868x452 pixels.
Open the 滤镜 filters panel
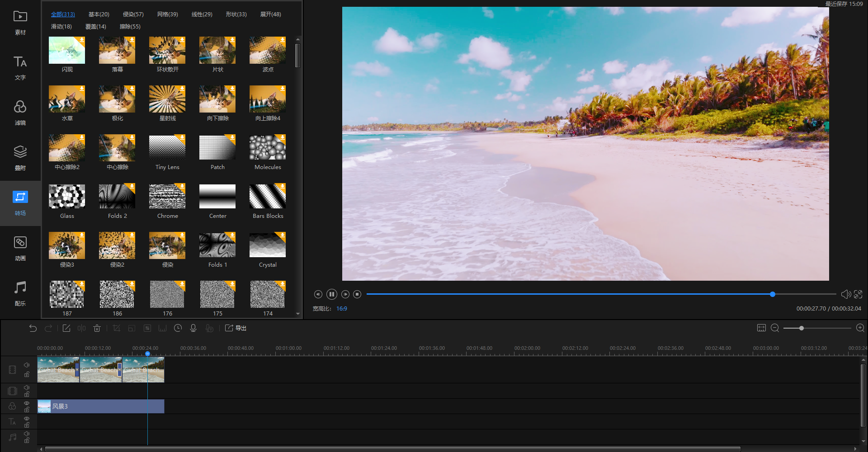(x=20, y=113)
